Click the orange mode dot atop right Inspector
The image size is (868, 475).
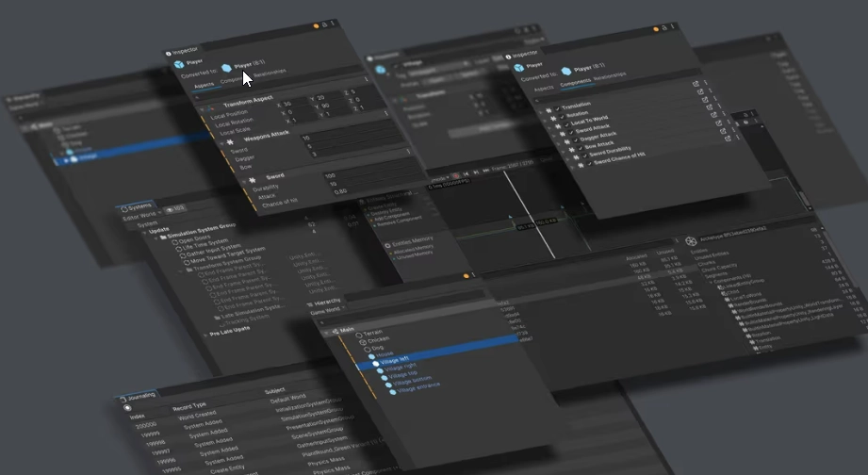click(x=656, y=29)
